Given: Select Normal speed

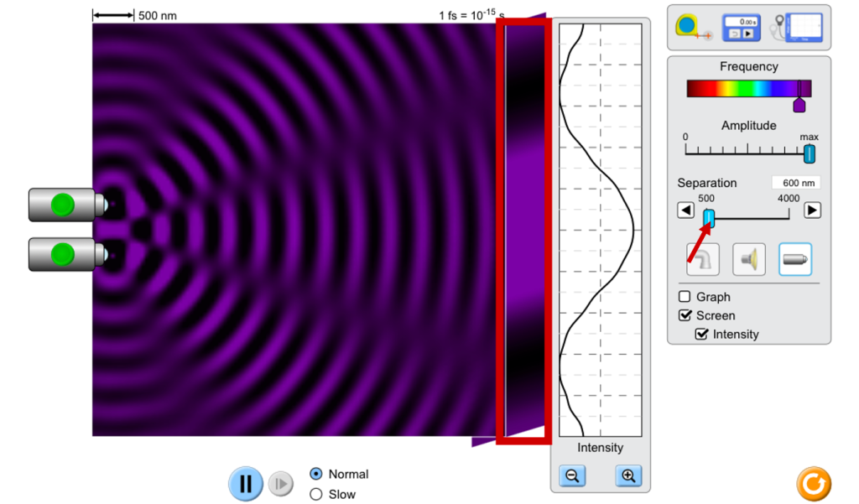Looking at the screenshot, I should [x=316, y=473].
